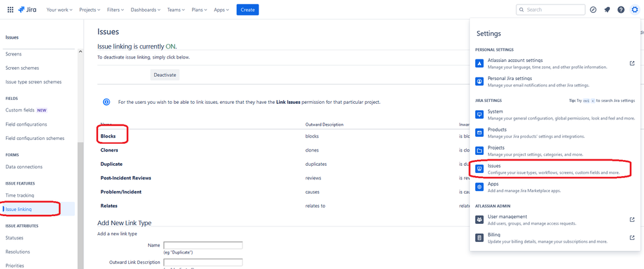
Task: Open Resolutions in sidebar
Action: click(x=17, y=252)
